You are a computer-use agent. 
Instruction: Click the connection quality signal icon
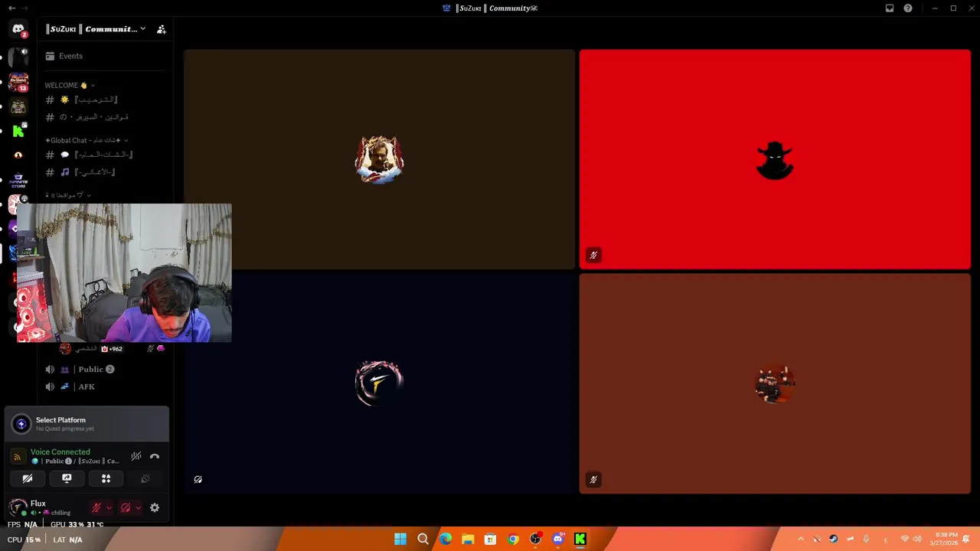17,457
